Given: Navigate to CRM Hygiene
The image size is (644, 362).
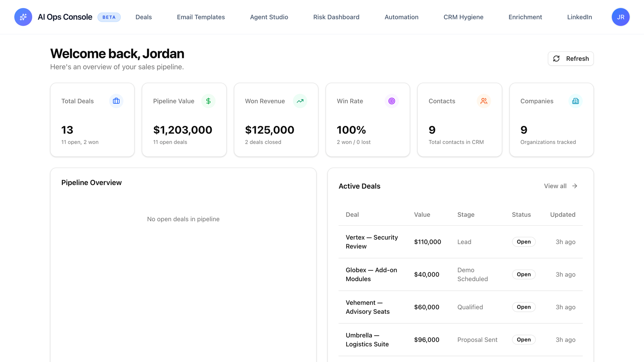Looking at the screenshot, I should point(463,17).
